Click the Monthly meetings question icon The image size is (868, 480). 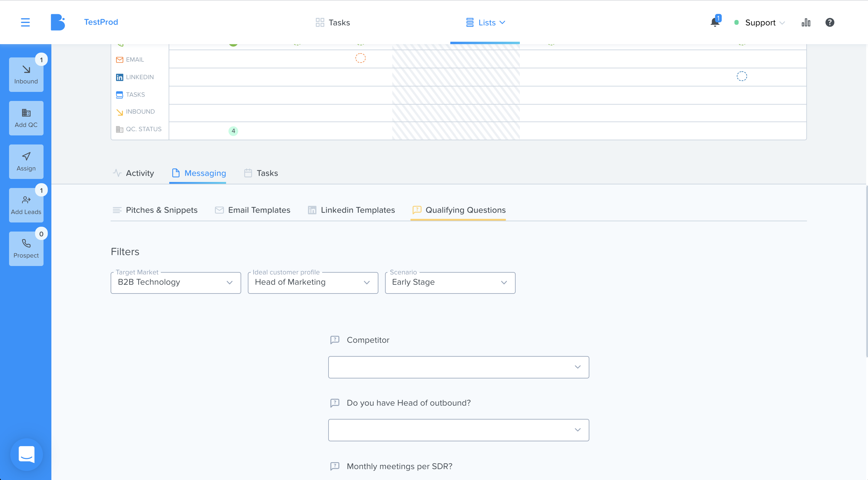tap(335, 466)
